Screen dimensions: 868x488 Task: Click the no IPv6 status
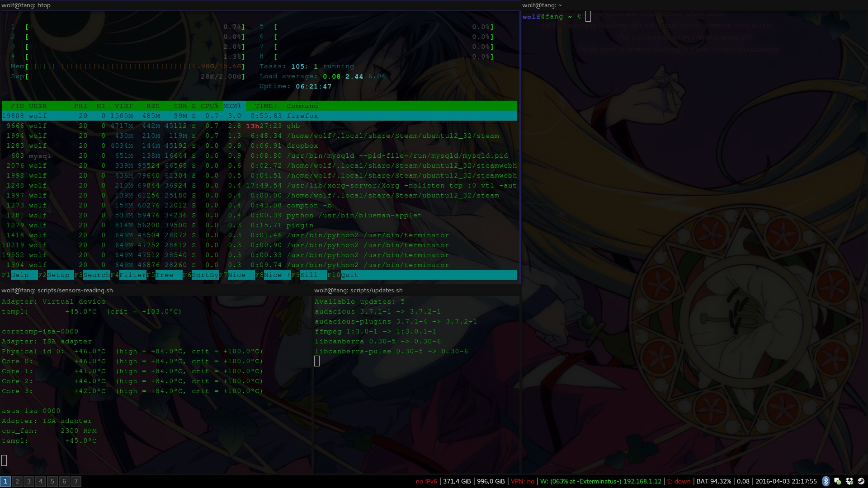pyautogui.click(x=426, y=481)
